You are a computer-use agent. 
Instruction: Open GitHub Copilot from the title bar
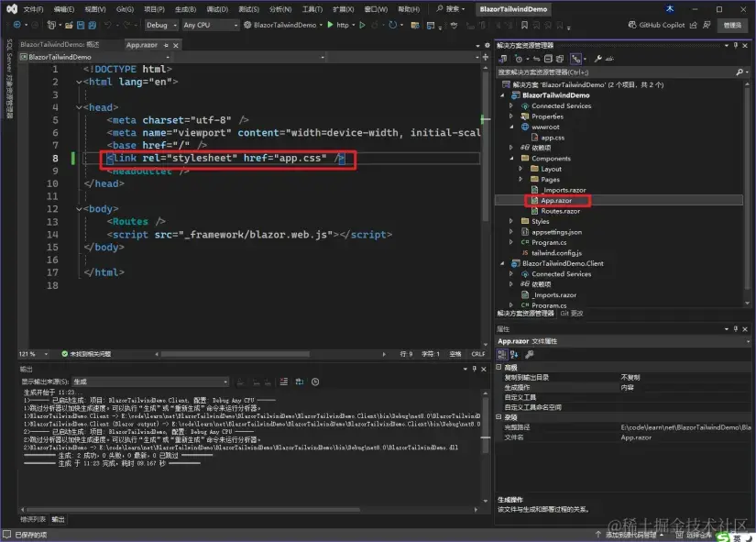coord(657,25)
